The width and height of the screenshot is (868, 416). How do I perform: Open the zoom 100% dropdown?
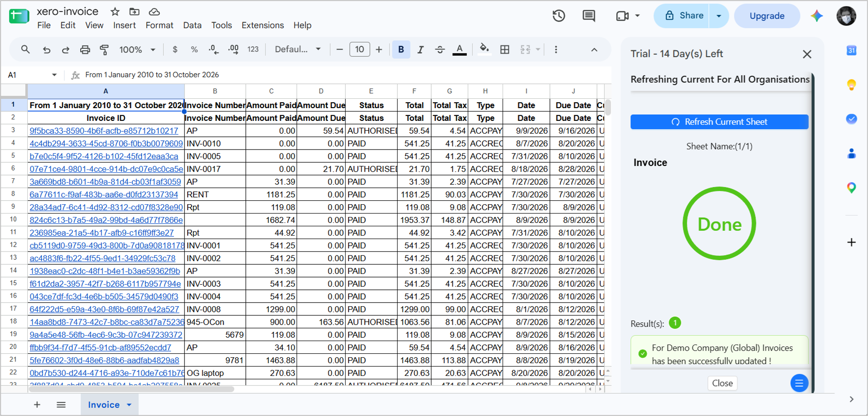pos(137,49)
